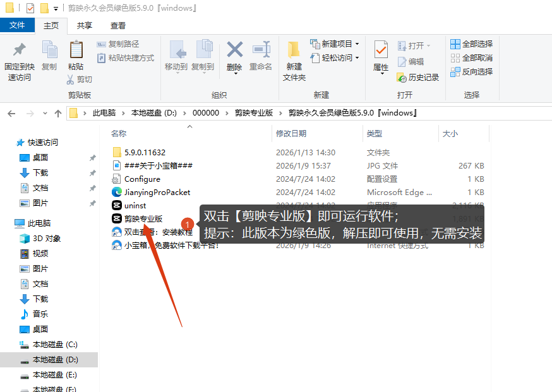This screenshot has height=392, width=552.
Task: Open the 5.9.0.11632 folder
Action: click(x=145, y=152)
